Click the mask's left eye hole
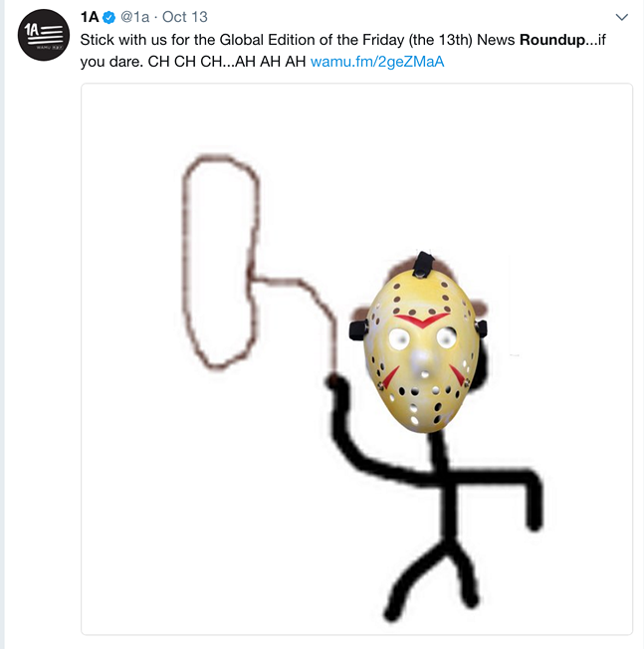The image size is (644, 649). pyautogui.click(x=399, y=339)
